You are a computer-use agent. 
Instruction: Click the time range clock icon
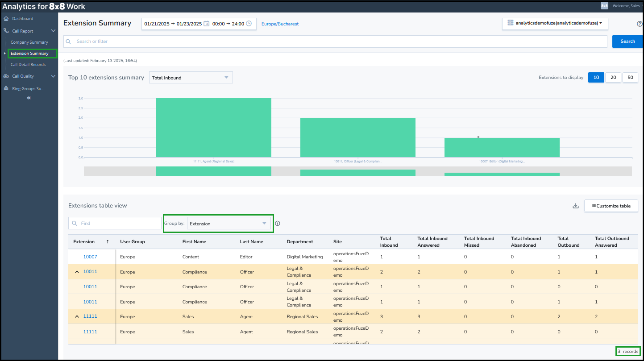(x=249, y=24)
